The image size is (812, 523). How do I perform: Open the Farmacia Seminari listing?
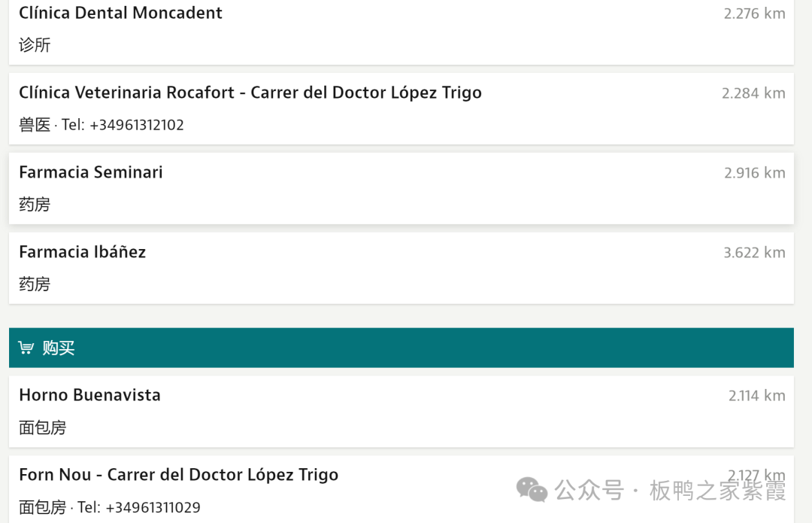click(91, 172)
